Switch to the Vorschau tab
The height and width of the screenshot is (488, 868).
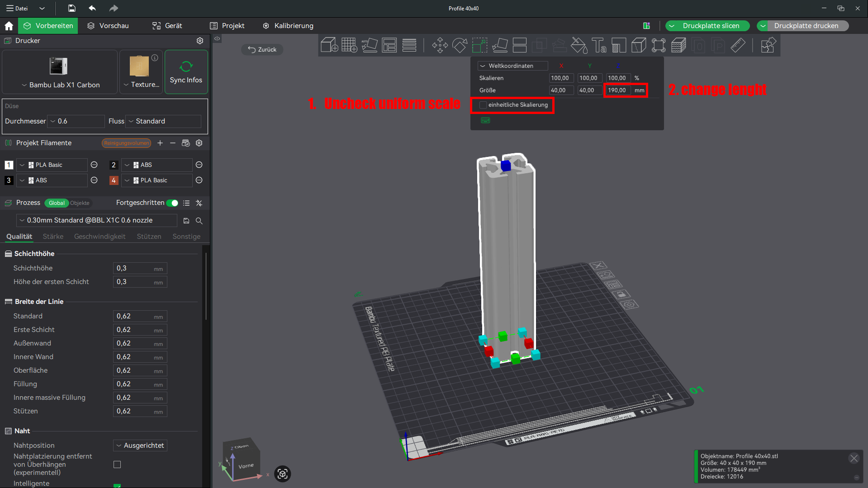(x=108, y=26)
